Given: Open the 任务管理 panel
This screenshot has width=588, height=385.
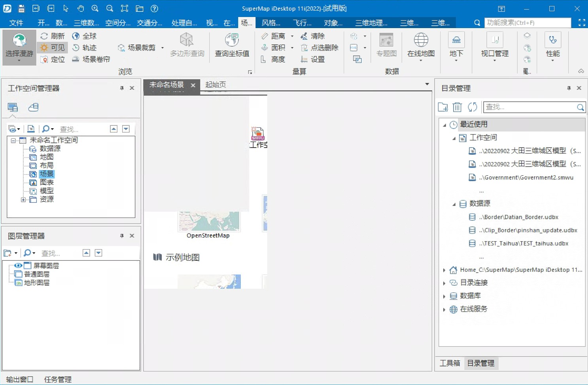Looking at the screenshot, I should (58, 379).
